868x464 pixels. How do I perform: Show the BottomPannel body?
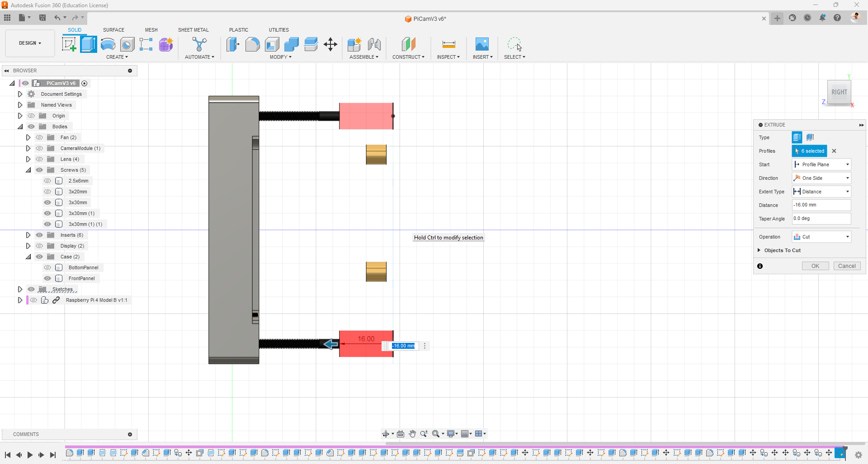47,267
